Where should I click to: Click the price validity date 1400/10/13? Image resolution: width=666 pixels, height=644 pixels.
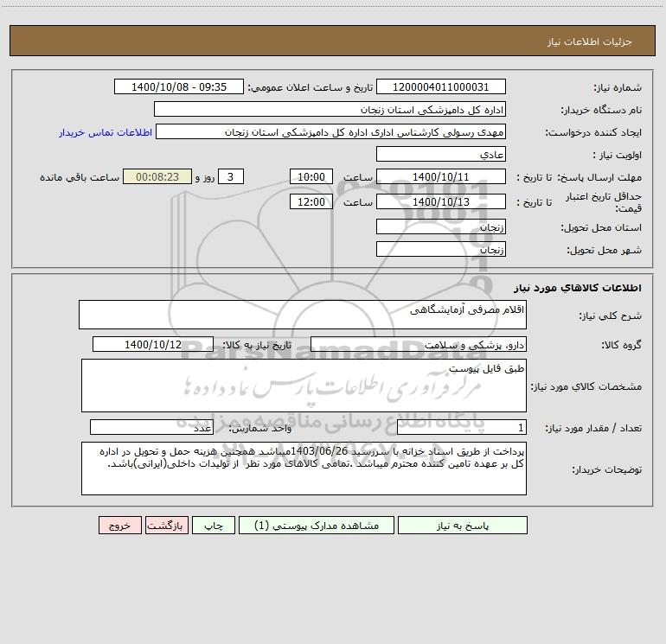pyautogui.click(x=441, y=201)
